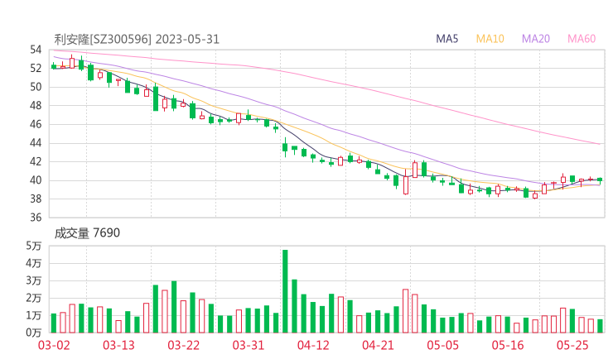Click the chart title 利安隆[SZ300596] 2023-05-31
Image resolution: width=613 pixels, height=364 pixels.
[x=137, y=40]
